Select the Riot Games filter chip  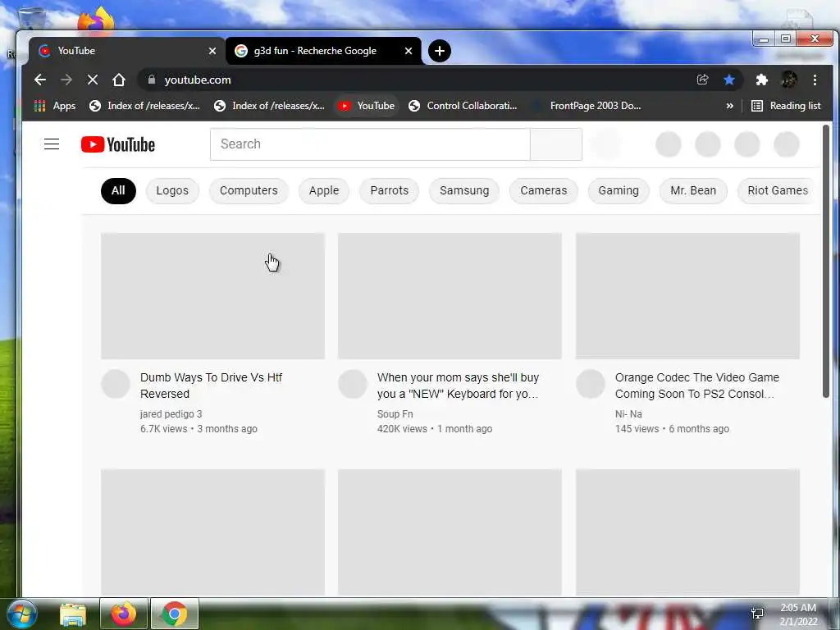pyautogui.click(x=778, y=190)
